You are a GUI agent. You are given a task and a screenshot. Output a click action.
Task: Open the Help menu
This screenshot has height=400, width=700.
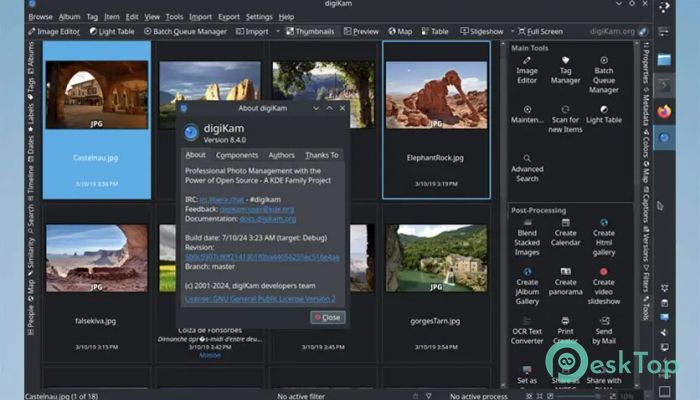pos(286,17)
